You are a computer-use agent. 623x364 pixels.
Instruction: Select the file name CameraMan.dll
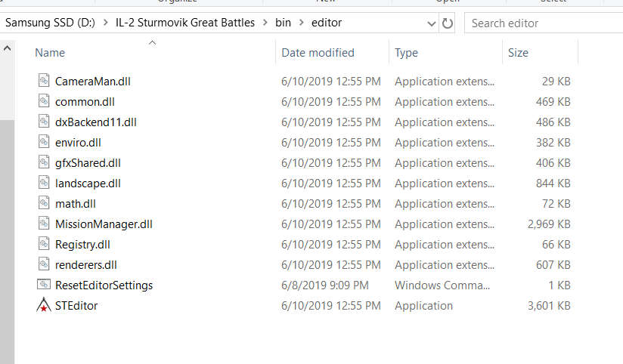[92, 82]
